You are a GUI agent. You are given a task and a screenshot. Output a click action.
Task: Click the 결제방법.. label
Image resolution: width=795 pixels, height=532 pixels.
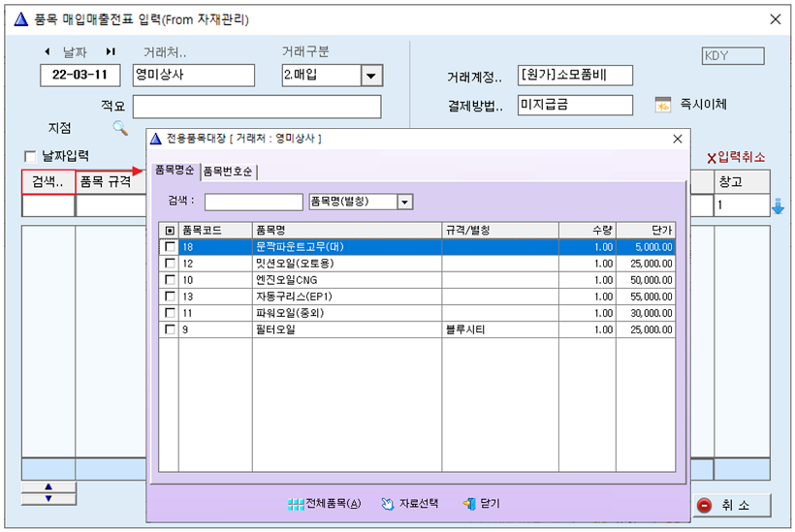coord(475,106)
